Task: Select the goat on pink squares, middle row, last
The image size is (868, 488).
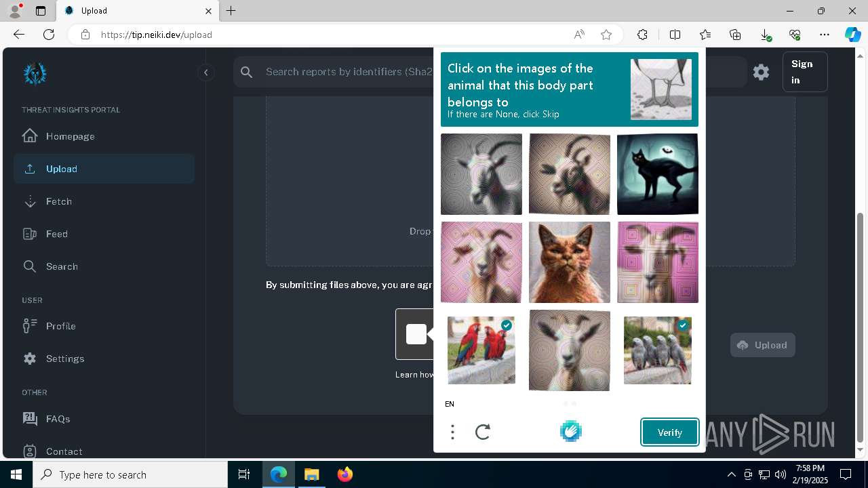Action: 658,262
